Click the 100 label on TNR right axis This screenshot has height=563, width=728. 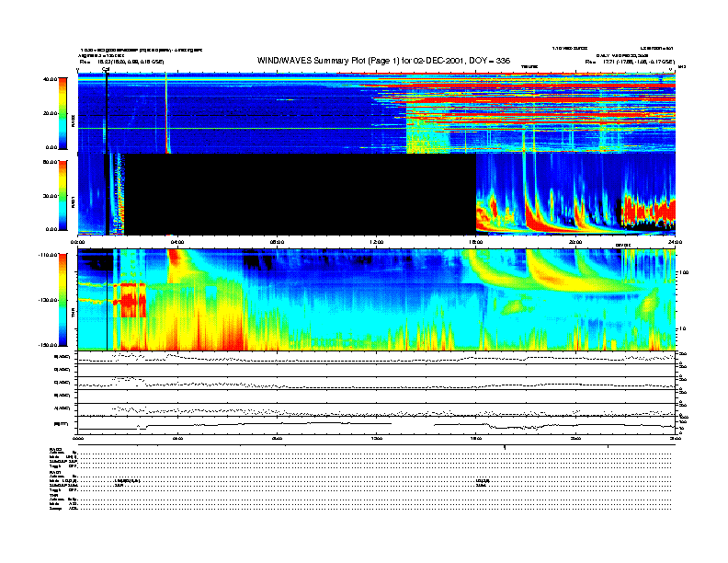[x=685, y=272]
